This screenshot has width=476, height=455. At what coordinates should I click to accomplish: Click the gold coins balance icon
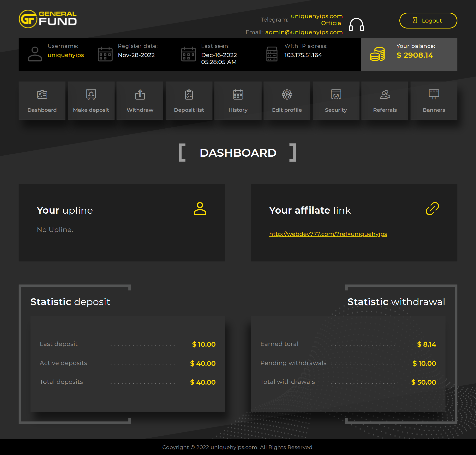click(x=377, y=54)
